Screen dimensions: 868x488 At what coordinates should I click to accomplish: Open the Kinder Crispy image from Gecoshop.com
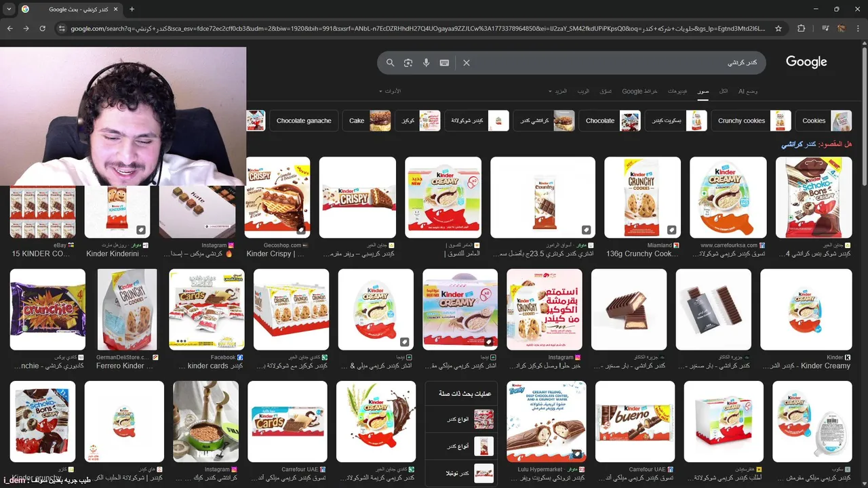click(x=277, y=197)
